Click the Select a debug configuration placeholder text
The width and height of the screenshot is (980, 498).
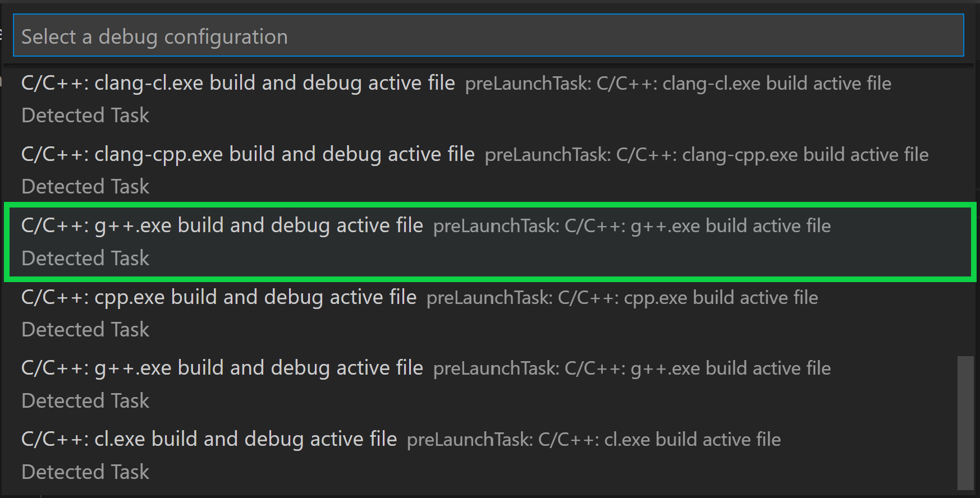[154, 35]
